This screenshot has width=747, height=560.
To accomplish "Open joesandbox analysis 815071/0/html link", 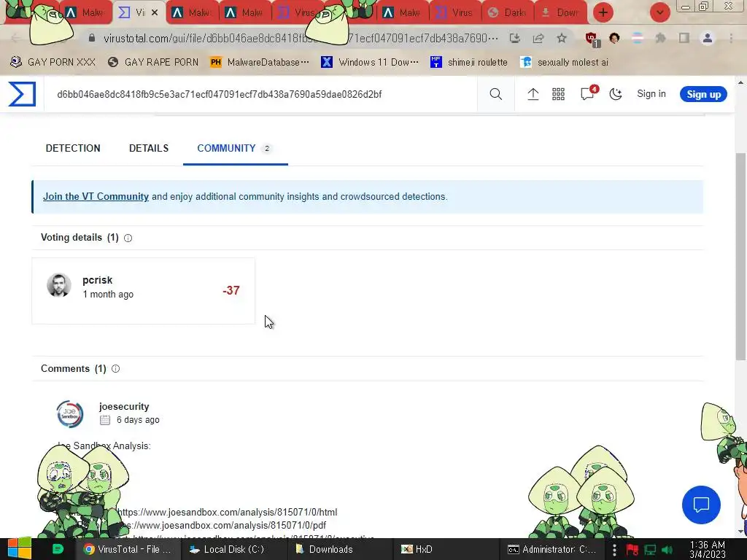I will tap(228, 513).
